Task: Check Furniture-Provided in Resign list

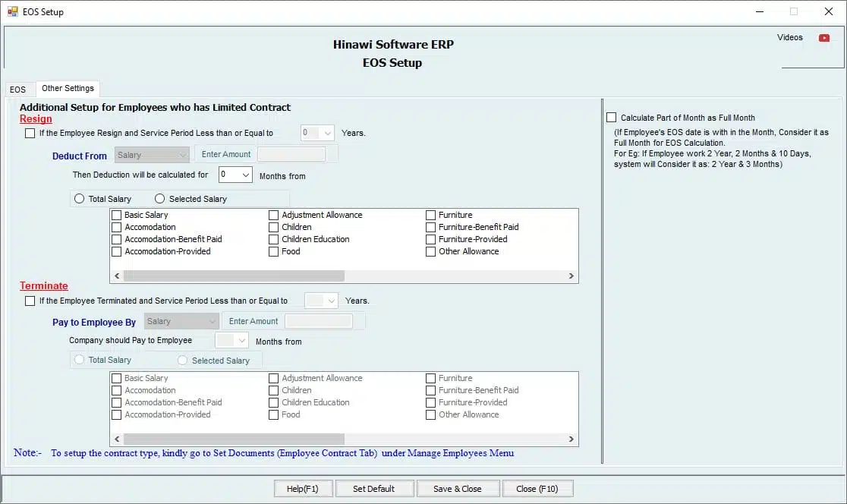Action: click(430, 239)
